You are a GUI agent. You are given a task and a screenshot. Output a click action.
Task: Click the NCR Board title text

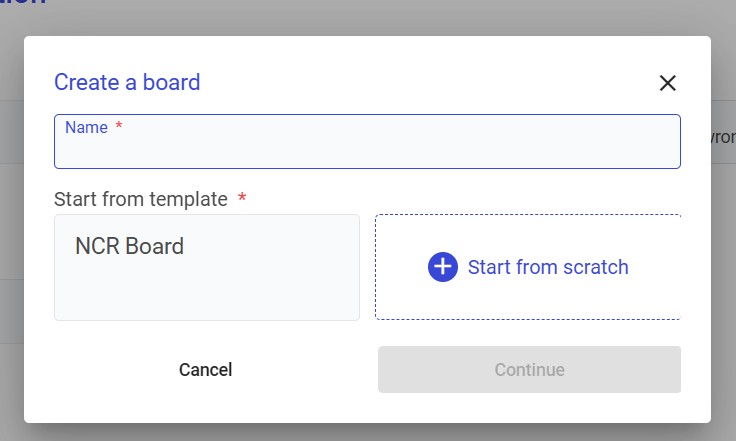(129, 246)
